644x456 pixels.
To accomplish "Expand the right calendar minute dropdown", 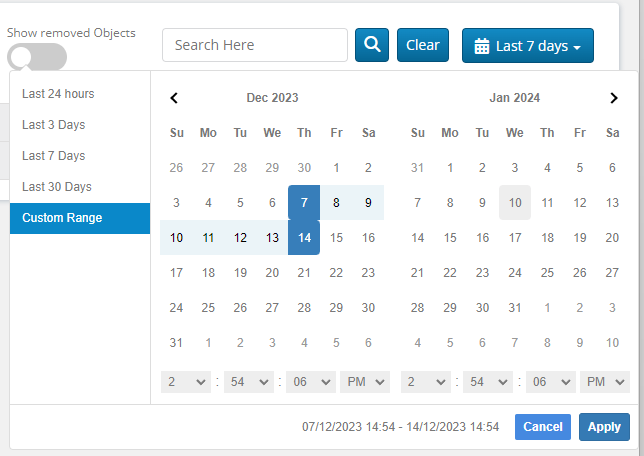I will pyautogui.click(x=488, y=381).
